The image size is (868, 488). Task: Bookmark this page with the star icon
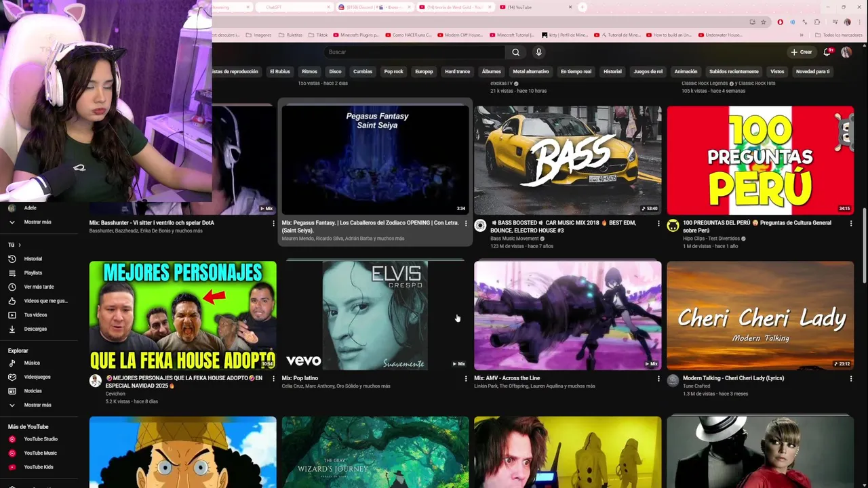point(764,22)
